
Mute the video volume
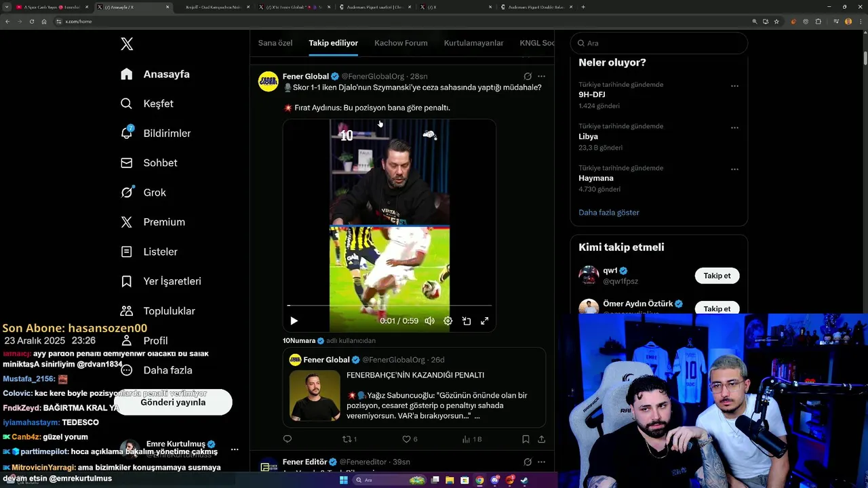(429, 321)
